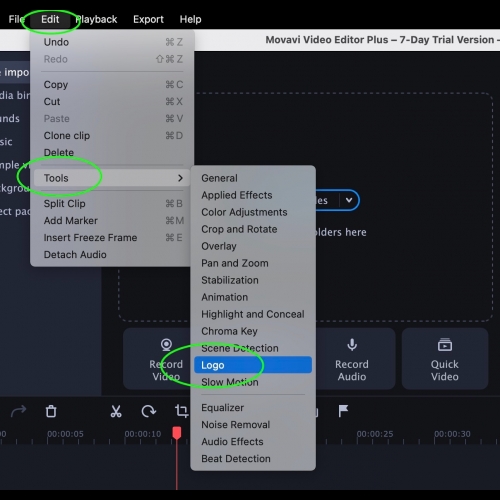The height and width of the screenshot is (500, 500).
Task: Select Color Adjustments tool
Action: pos(253,212)
